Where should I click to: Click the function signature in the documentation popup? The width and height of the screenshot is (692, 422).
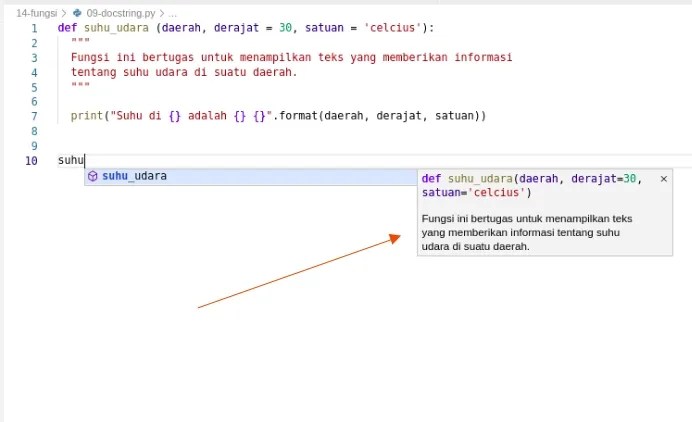(x=530, y=185)
